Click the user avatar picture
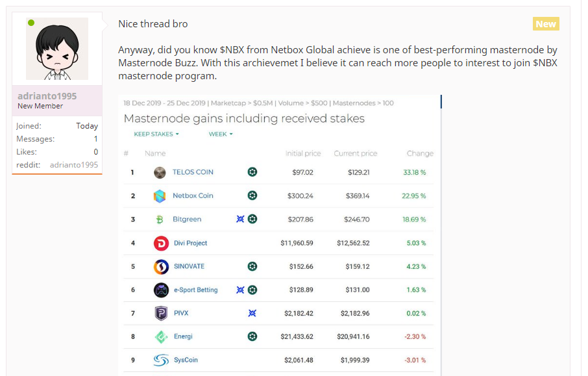588x376 pixels. pyautogui.click(x=57, y=49)
